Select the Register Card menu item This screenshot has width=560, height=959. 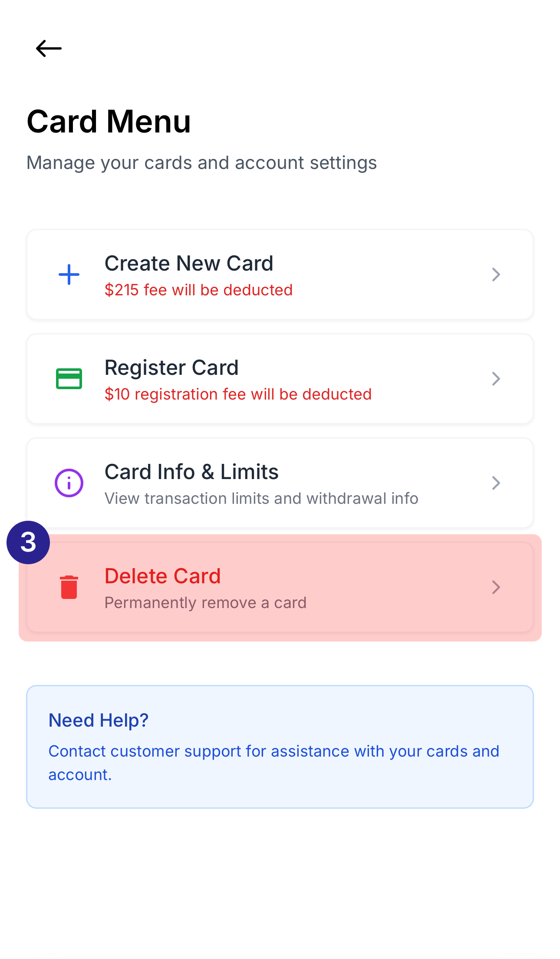pos(171,368)
